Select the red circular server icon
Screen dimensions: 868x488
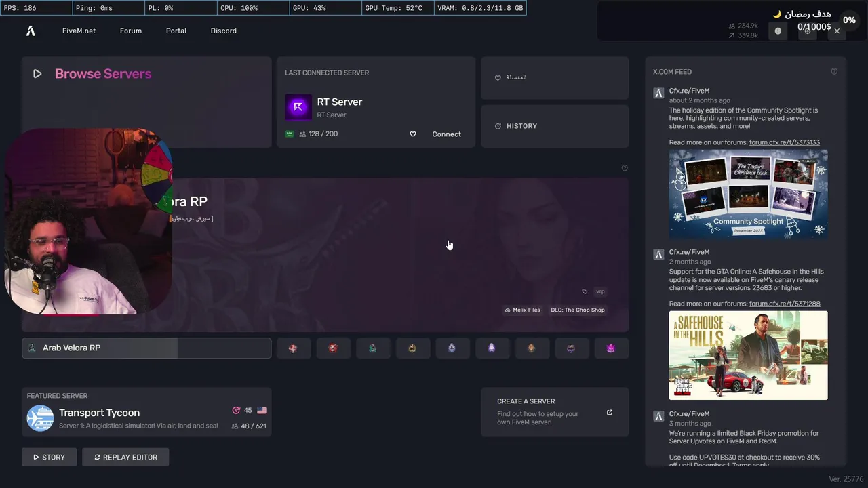(x=333, y=348)
